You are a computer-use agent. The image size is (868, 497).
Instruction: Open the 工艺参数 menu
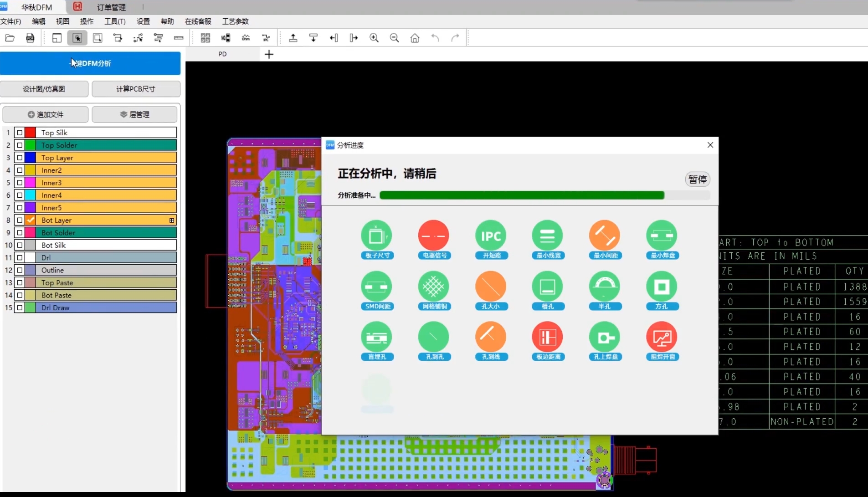(x=236, y=21)
